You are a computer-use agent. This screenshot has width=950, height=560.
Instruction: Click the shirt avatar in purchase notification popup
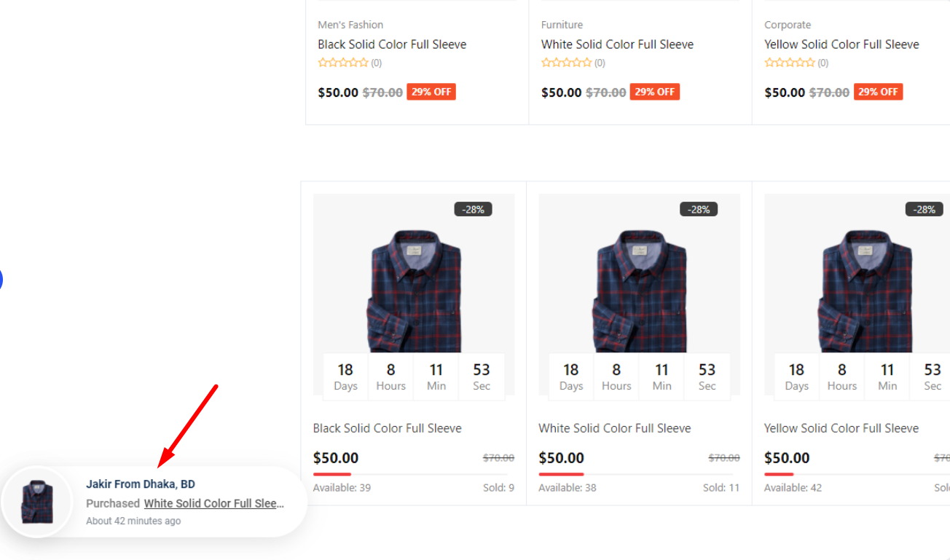(37, 502)
